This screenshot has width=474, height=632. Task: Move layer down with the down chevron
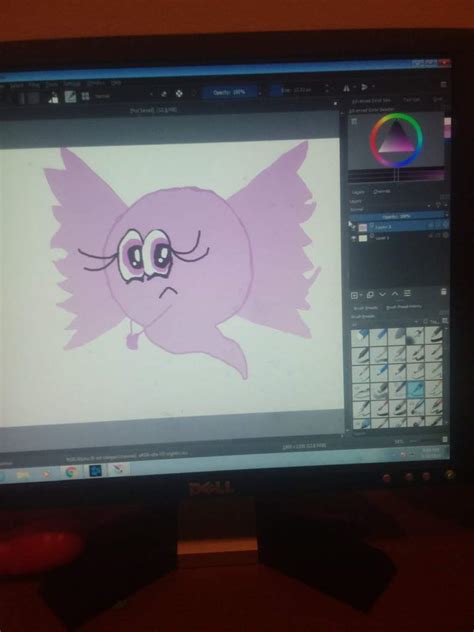click(x=383, y=294)
